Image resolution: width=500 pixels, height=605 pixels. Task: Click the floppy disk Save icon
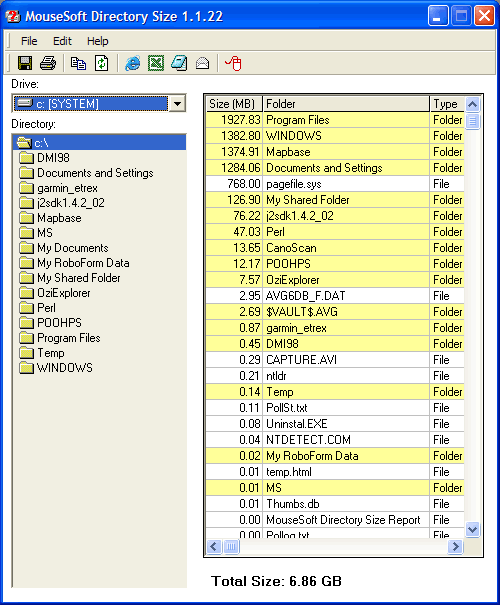pos(25,63)
